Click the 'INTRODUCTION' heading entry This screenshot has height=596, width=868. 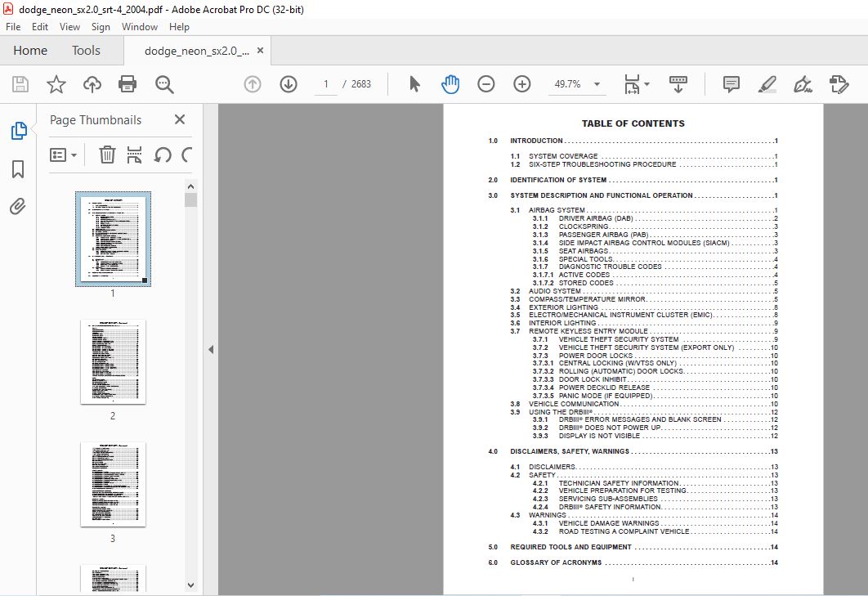pos(536,141)
